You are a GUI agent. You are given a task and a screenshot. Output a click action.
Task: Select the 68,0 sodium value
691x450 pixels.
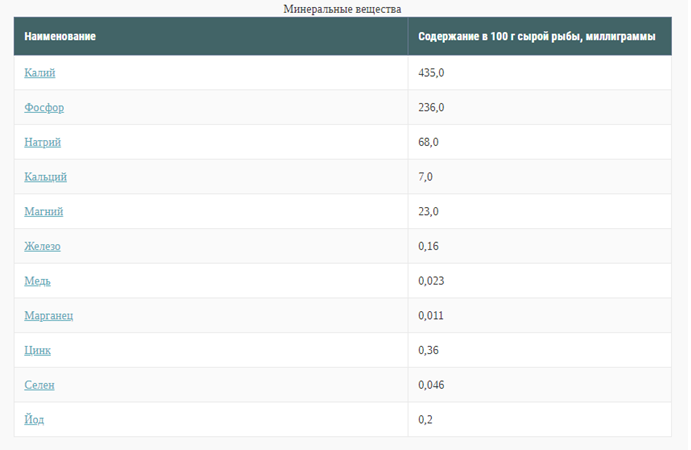(428, 142)
